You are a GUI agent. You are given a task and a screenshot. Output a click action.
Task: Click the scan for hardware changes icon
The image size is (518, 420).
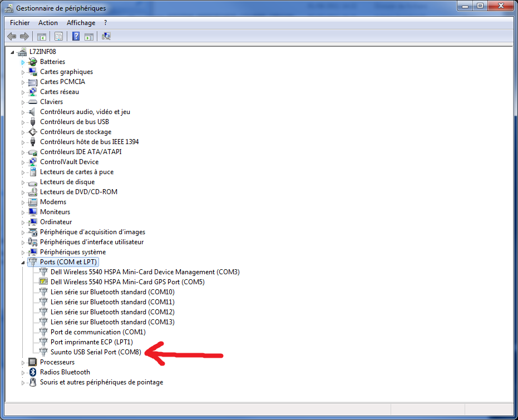coord(106,37)
